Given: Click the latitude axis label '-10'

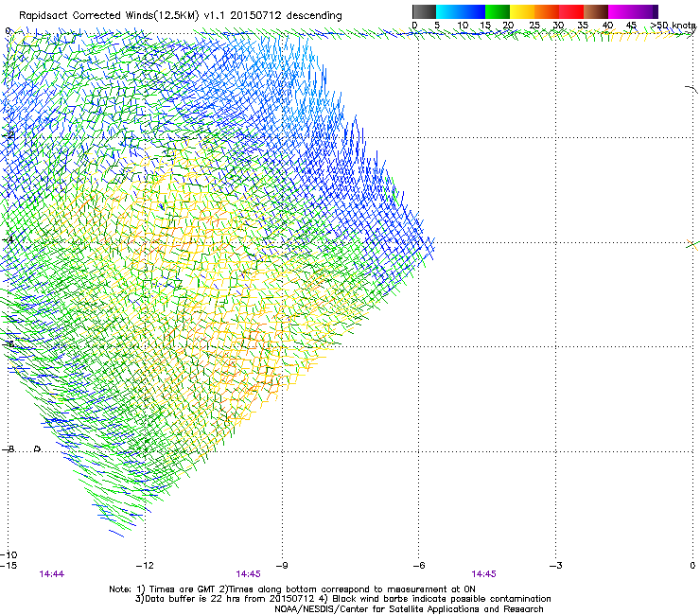Looking at the screenshot, I should 9,554.
